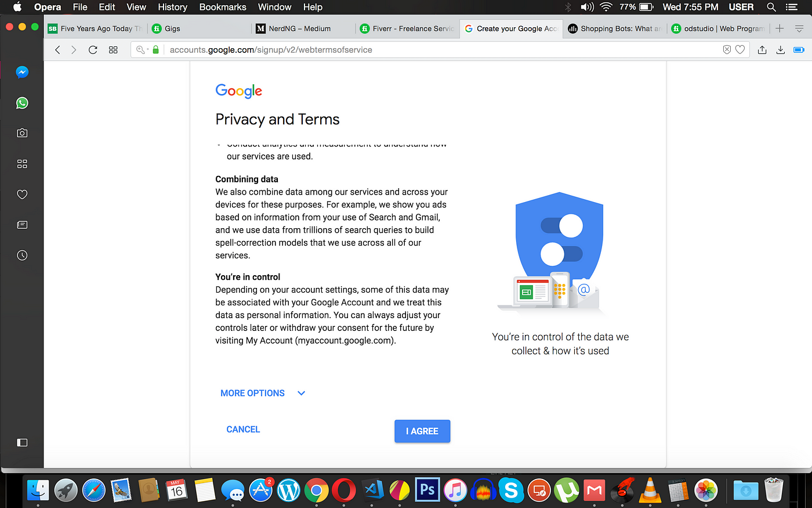
Task: Go back to previous page
Action: pyautogui.click(x=57, y=50)
